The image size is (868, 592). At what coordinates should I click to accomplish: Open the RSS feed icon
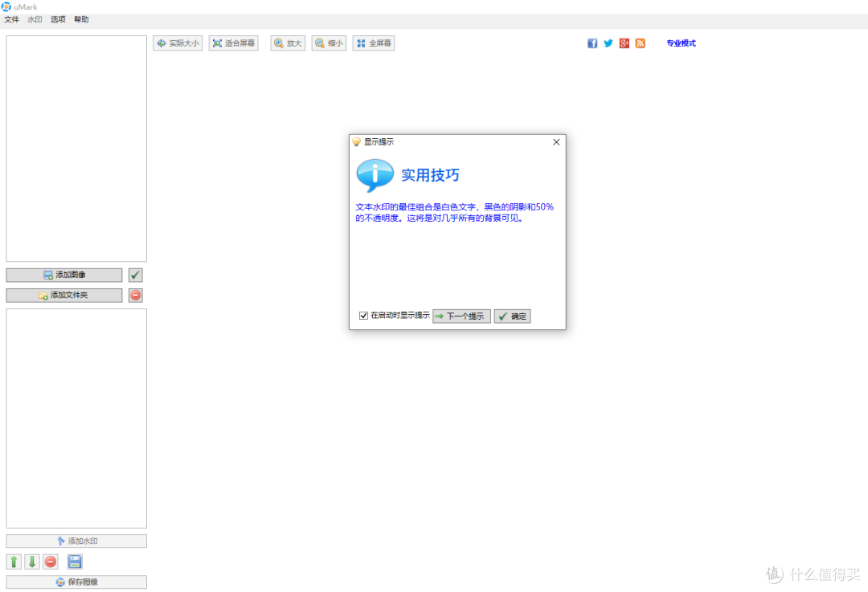(x=641, y=43)
